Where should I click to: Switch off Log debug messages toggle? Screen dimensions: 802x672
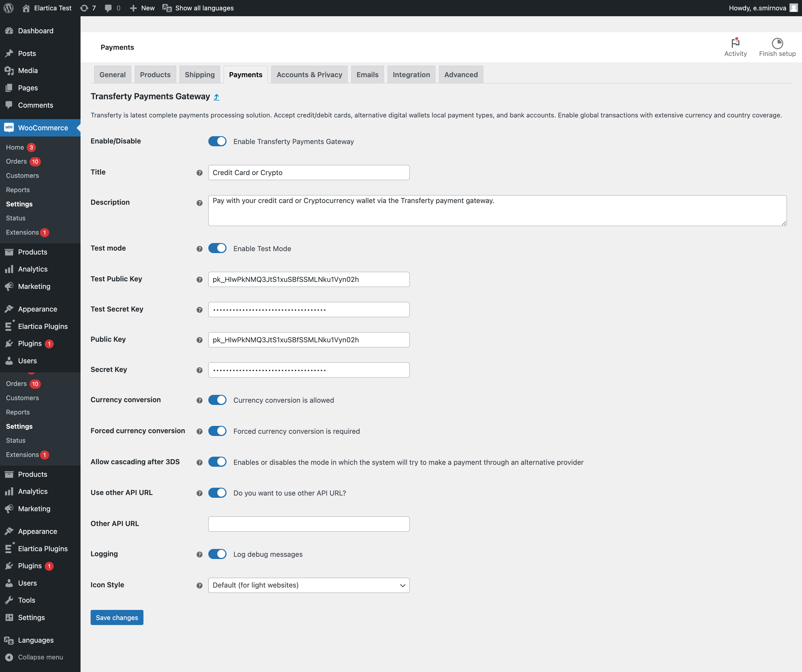pos(217,554)
